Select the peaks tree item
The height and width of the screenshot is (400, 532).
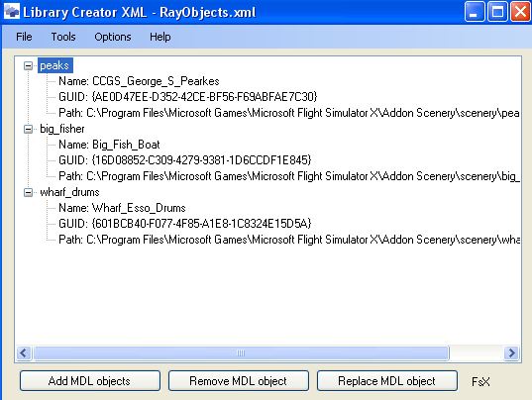pyautogui.click(x=54, y=65)
